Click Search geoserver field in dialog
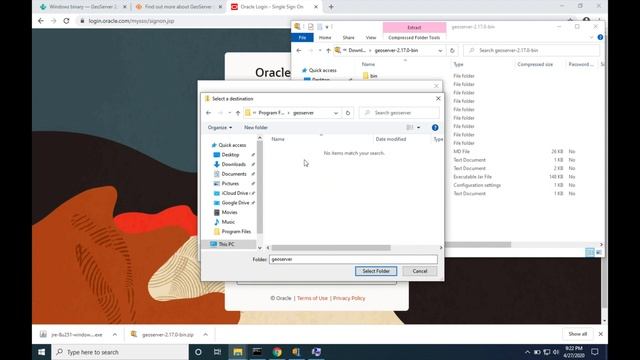640x360 pixels. click(400, 113)
